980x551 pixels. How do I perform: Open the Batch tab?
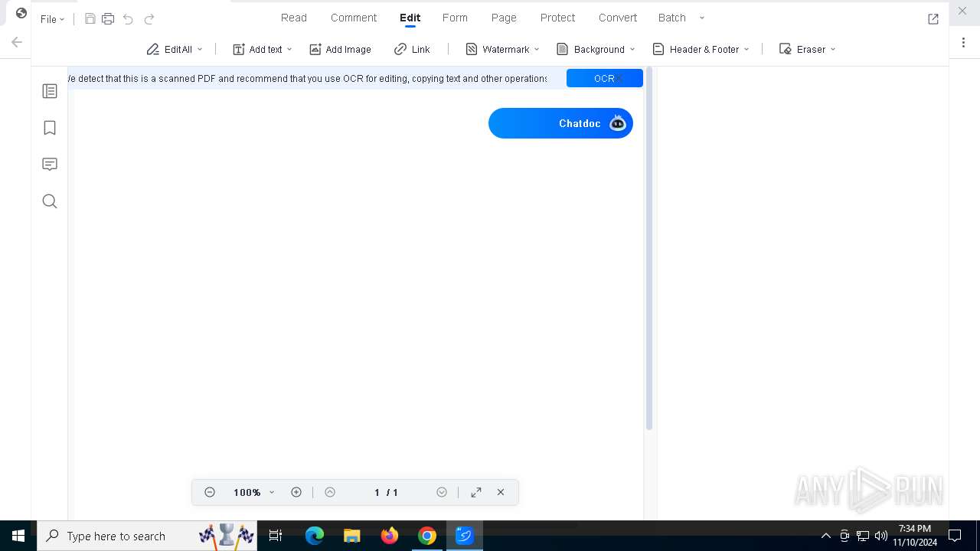click(x=672, y=18)
